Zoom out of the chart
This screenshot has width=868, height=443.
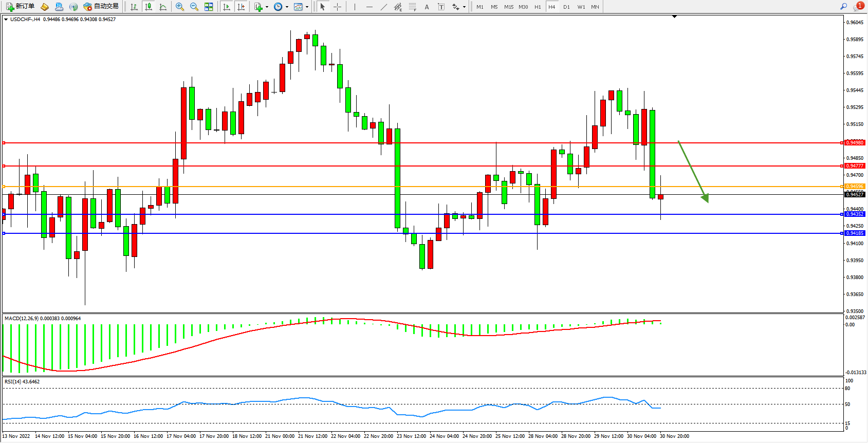tap(194, 7)
